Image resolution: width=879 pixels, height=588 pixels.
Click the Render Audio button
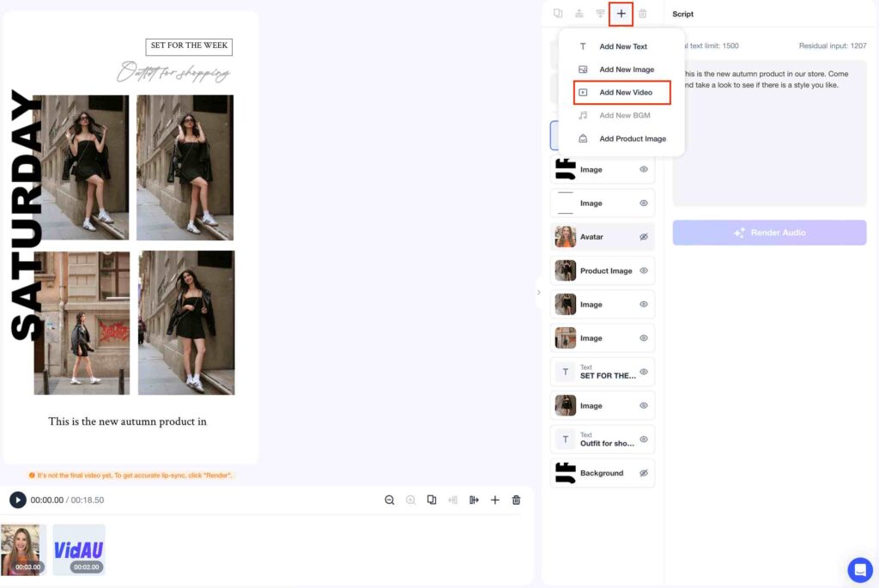[769, 233]
